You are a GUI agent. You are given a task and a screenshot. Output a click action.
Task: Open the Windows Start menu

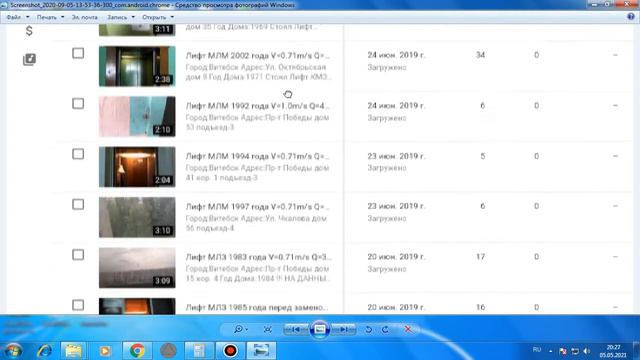pyautogui.click(x=13, y=351)
